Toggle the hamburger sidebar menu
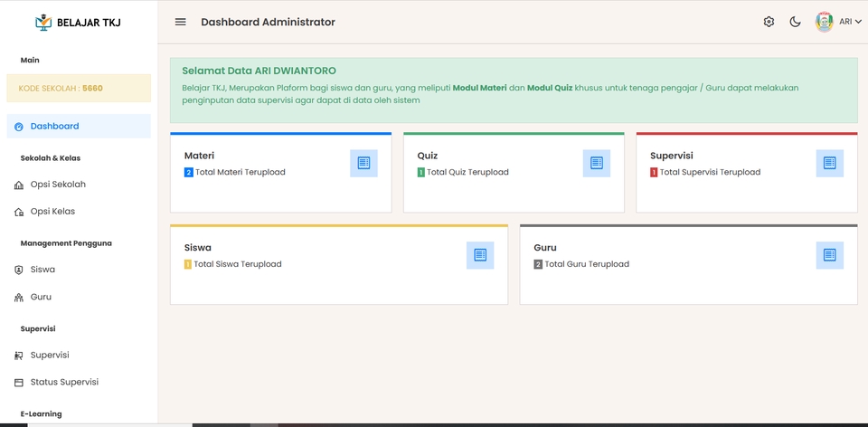Viewport: 868px width, 427px height. 181,22
